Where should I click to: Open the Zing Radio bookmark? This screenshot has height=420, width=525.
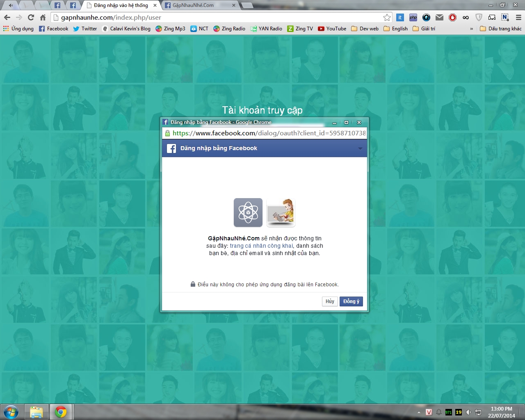click(x=229, y=29)
